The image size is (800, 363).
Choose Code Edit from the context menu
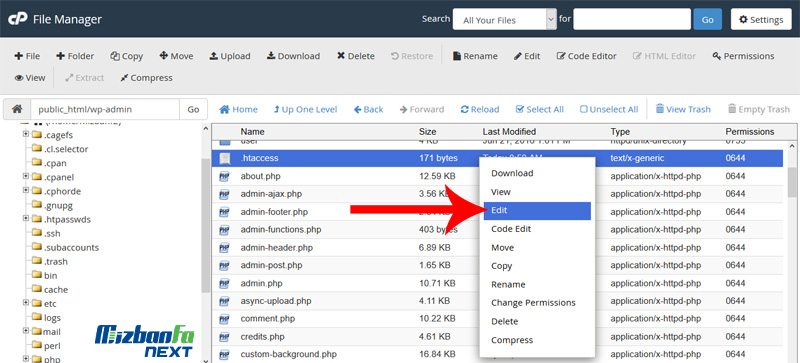tap(537, 229)
